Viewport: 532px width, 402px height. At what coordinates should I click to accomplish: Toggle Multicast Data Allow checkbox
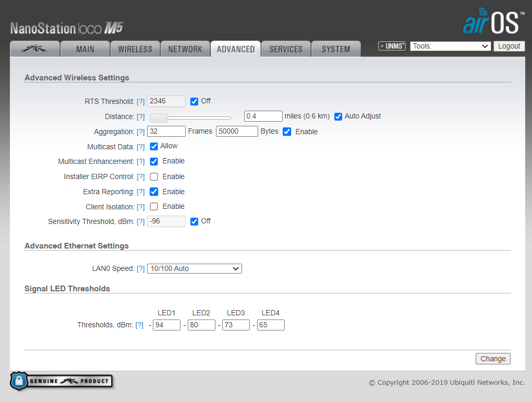point(154,146)
